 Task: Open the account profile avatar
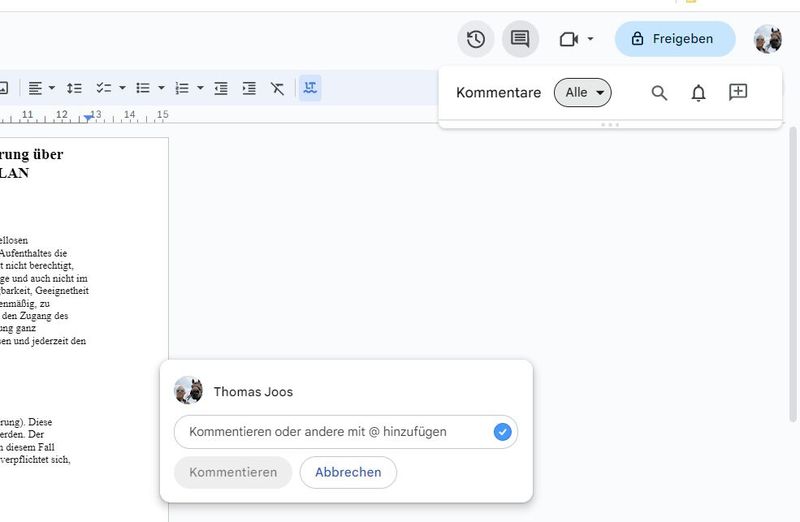tap(767, 39)
